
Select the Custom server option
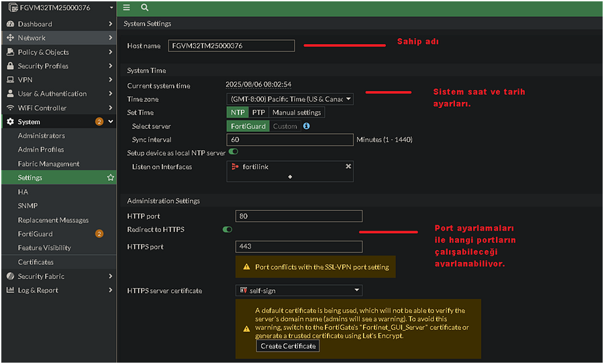285,126
